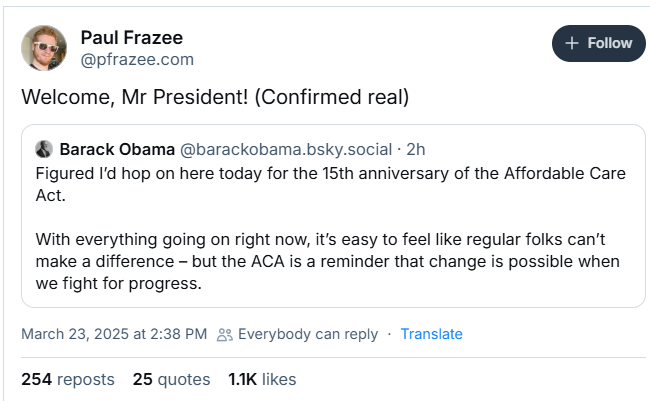Show the 1.1K likes list
This screenshot has width=650, height=401.
tap(262, 379)
